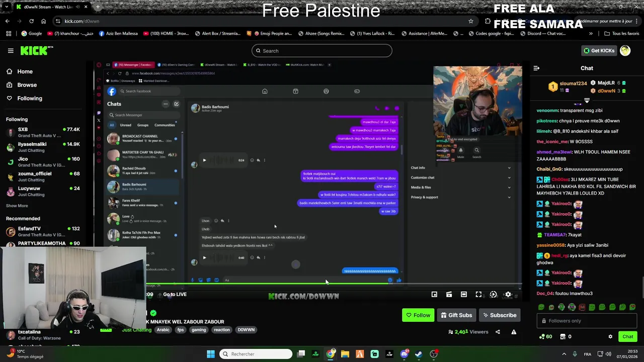Show hidden system tray icons chevron

[x=565, y=354]
